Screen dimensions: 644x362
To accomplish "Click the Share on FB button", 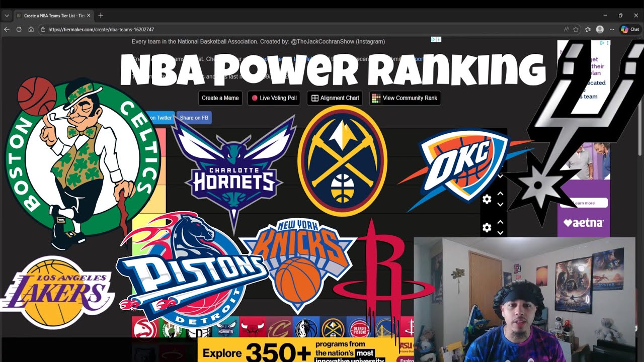I will [194, 118].
